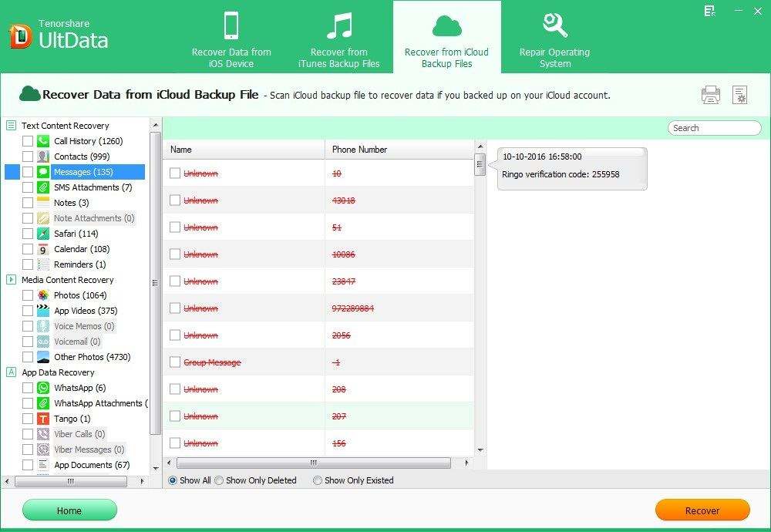Click the Notes icon in sidebar

[43, 203]
